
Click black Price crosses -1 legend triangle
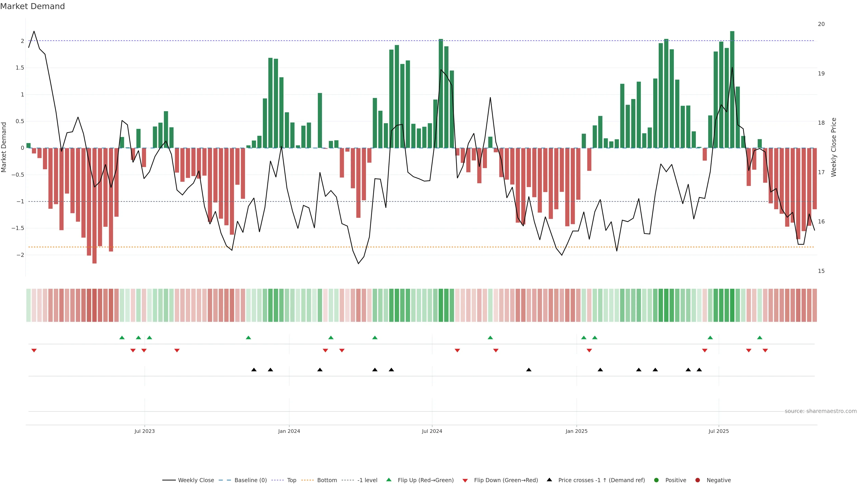click(x=549, y=480)
